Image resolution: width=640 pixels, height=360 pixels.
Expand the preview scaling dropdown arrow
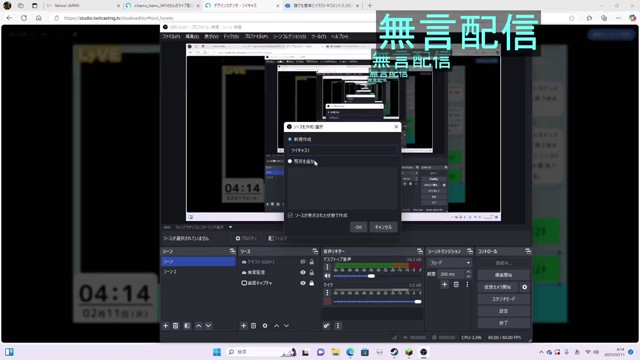pos(231,227)
